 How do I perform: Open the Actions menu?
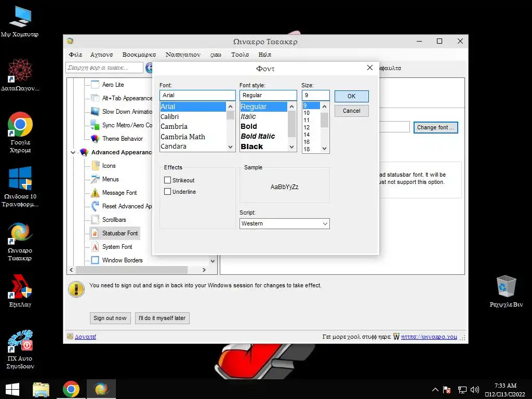point(101,55)
